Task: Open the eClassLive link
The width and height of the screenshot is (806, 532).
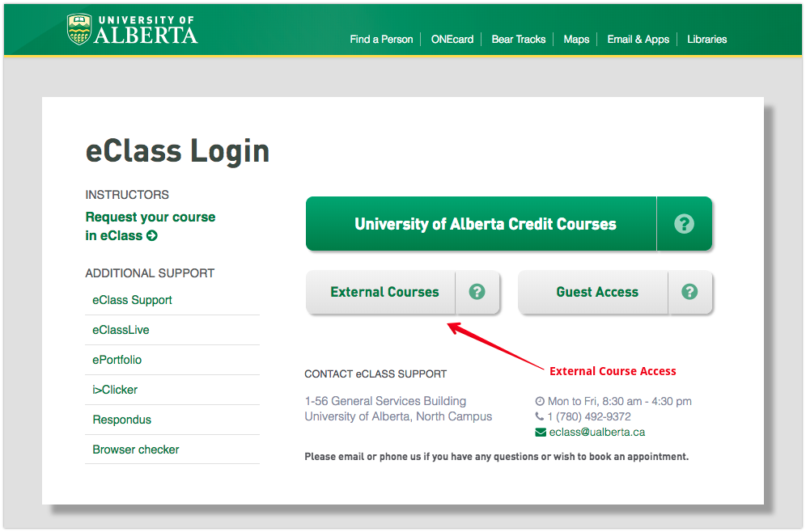Action: point(121,330)
